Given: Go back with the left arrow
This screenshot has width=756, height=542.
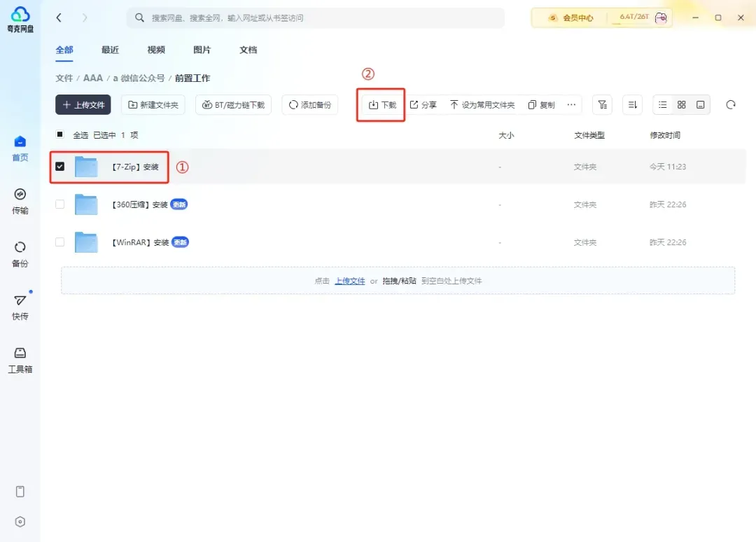Looking at the screenshot, I should point(59,18).
